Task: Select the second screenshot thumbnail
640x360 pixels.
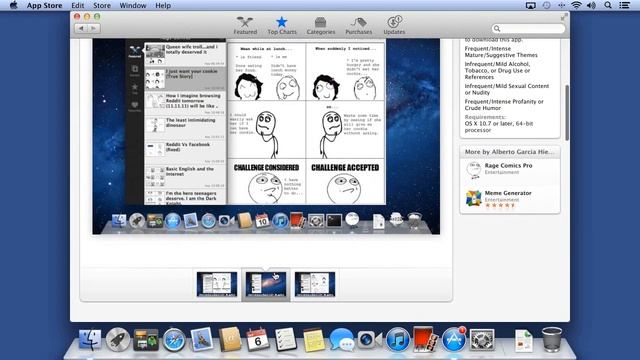Action: pos(266,284)
